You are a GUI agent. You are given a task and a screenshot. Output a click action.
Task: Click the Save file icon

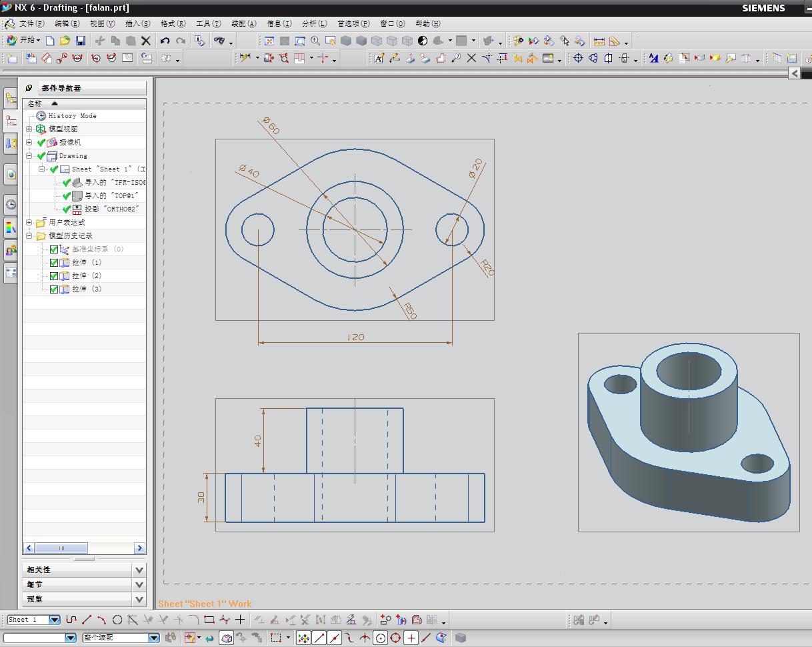click(x=81, y=41)
